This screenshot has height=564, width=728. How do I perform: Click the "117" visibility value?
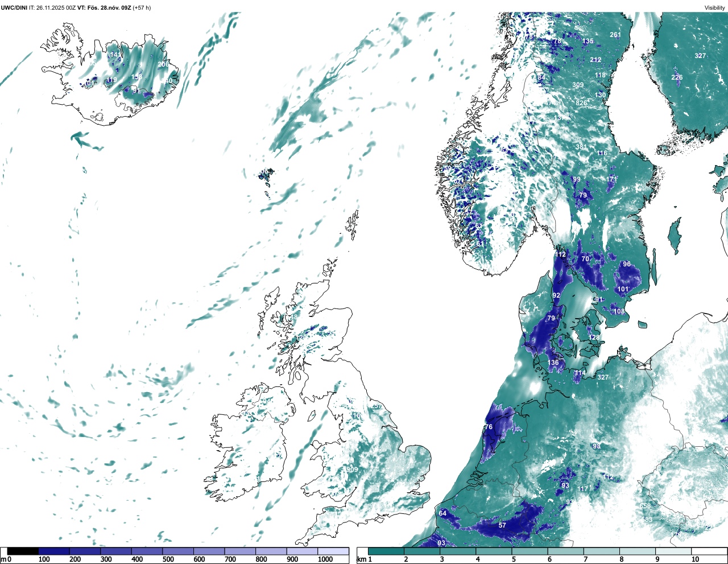pyautogui.click(x=583, y=489)
